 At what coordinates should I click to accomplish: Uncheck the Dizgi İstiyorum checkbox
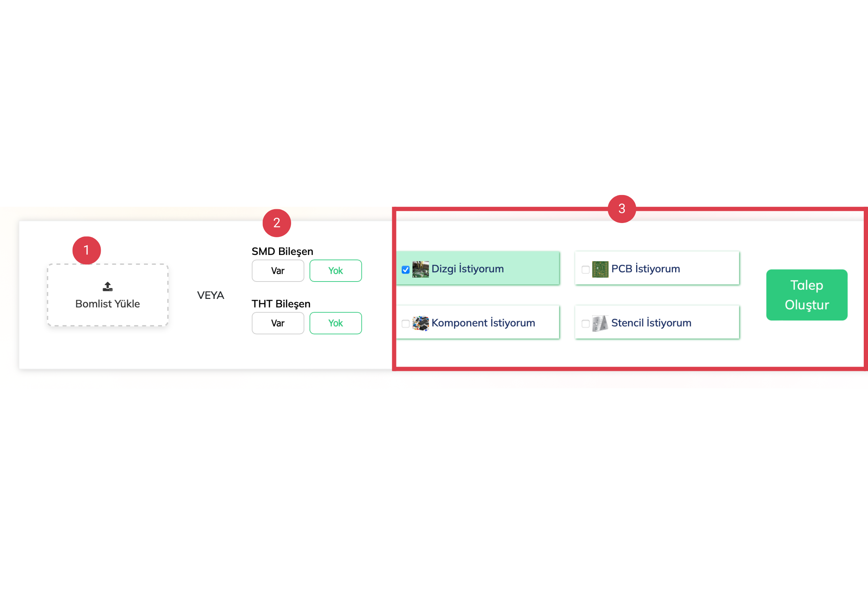[406, 269]
